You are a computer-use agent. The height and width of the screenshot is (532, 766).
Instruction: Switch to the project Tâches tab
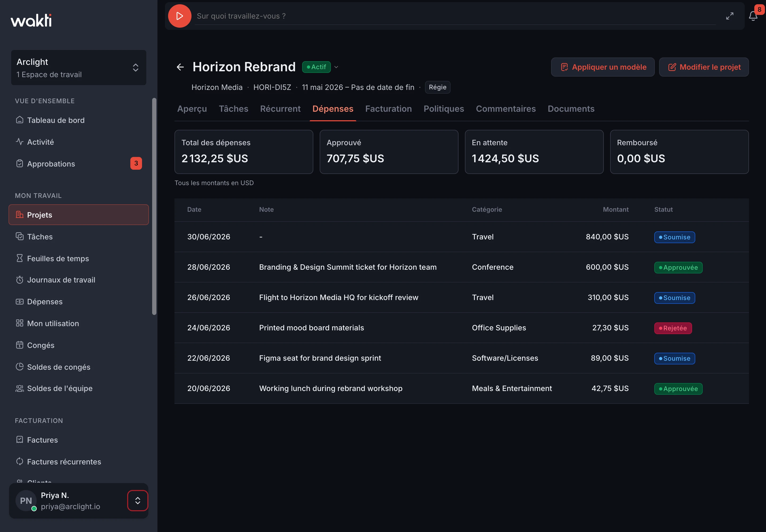(x=233, y=109)
